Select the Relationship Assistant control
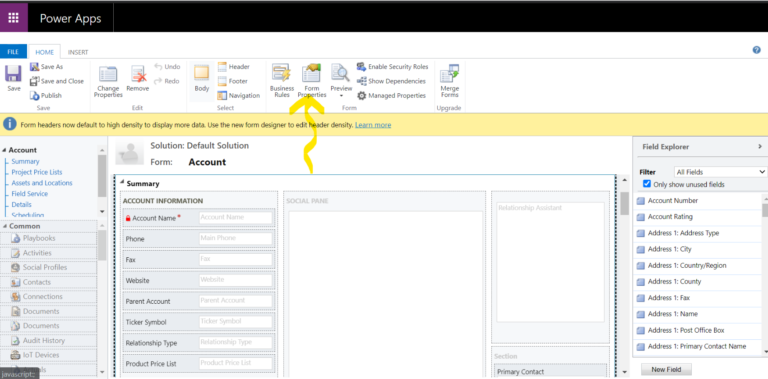 coord(550,262)
